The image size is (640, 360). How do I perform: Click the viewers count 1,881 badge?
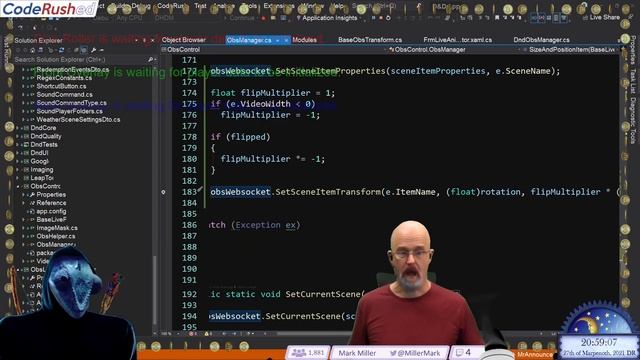(x=308, y=353)
